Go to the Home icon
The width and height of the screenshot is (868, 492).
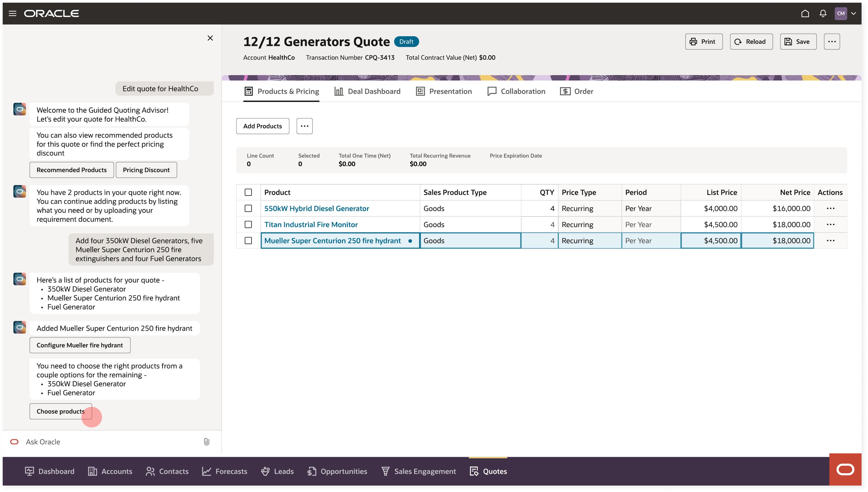pyautogui.click(x=805, y=13)
